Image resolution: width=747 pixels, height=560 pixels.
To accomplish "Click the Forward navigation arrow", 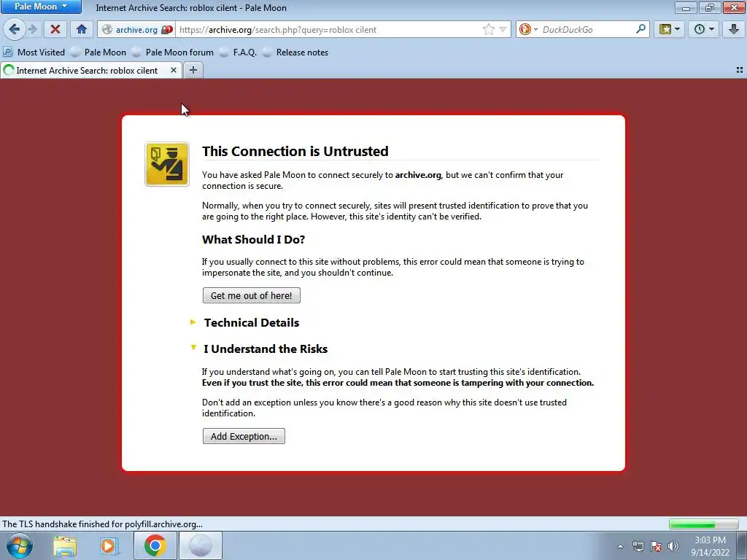I will [32, 29].
